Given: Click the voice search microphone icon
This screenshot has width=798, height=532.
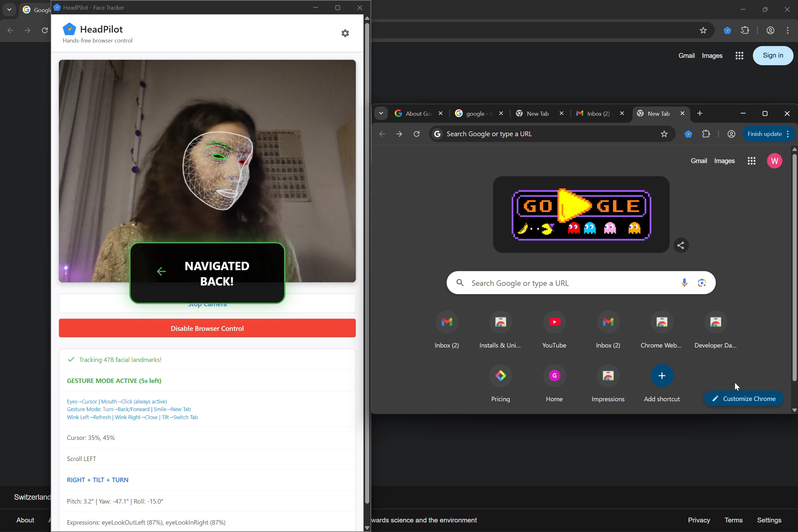Looking at the screenshot, I should pos(684,283).
